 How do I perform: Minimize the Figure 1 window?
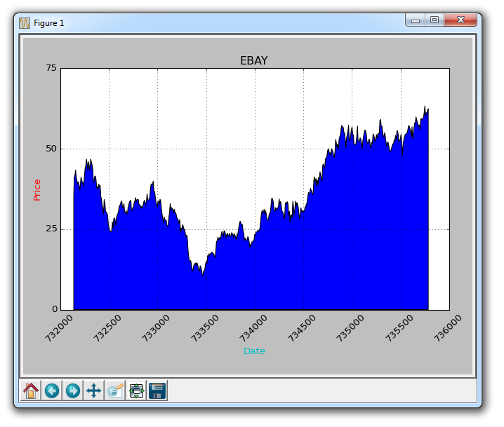tap(416, 20)
